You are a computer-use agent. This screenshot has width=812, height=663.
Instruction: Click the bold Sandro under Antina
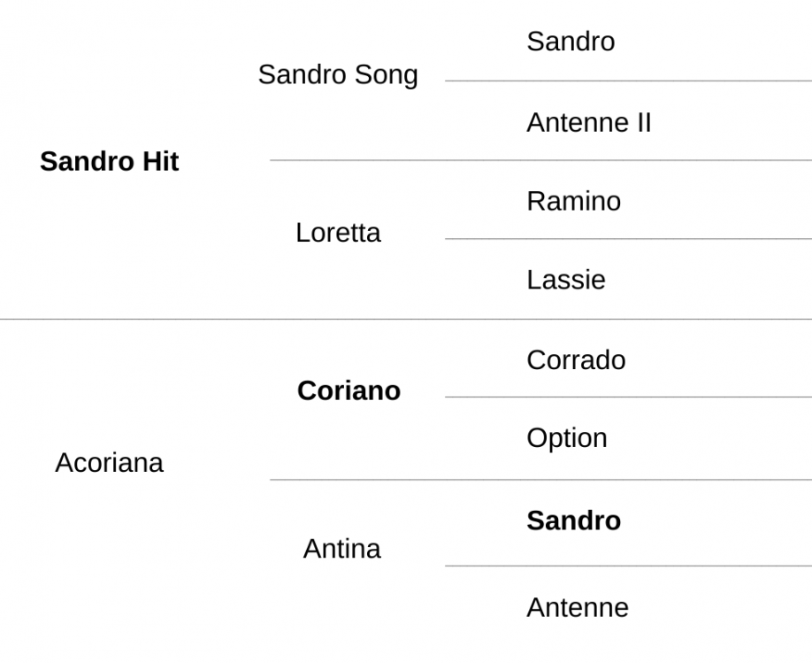click(x=574, y=520)
